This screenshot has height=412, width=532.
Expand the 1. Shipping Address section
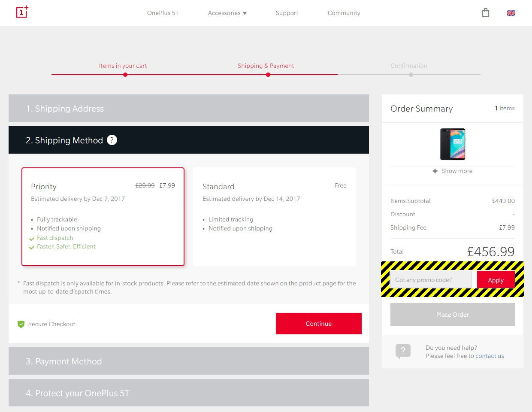189,108
